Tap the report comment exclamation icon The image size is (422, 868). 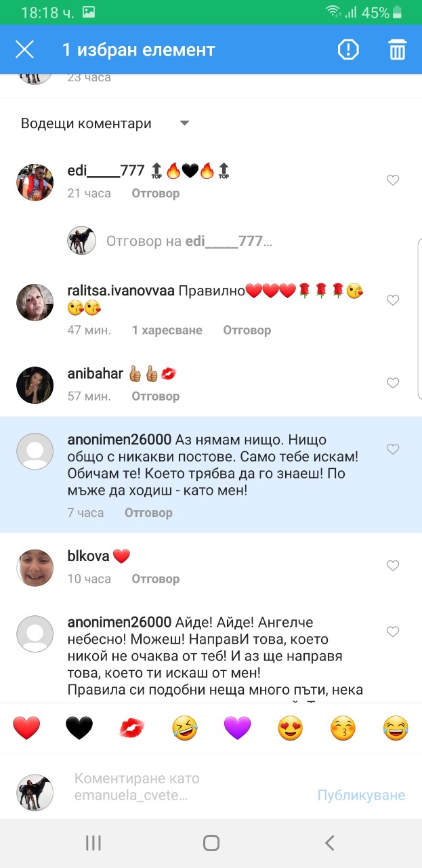point(348,49)
